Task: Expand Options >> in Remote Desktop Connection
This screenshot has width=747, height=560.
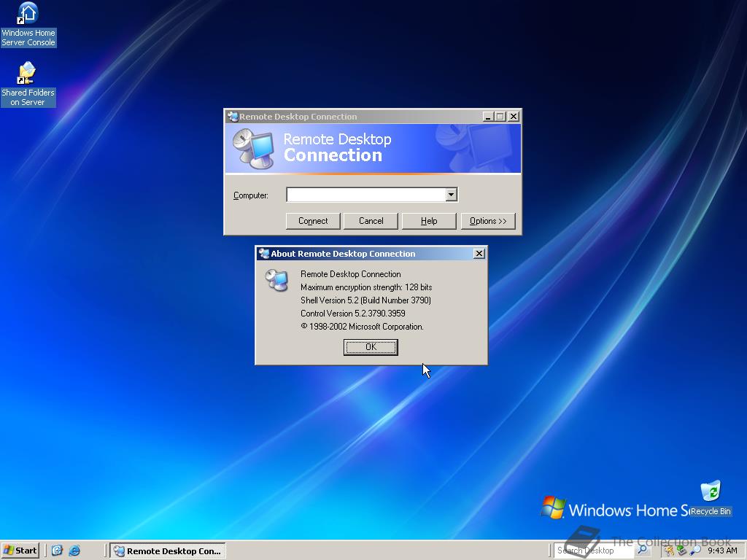Action: pyautogui.click(x=488, y=221)
